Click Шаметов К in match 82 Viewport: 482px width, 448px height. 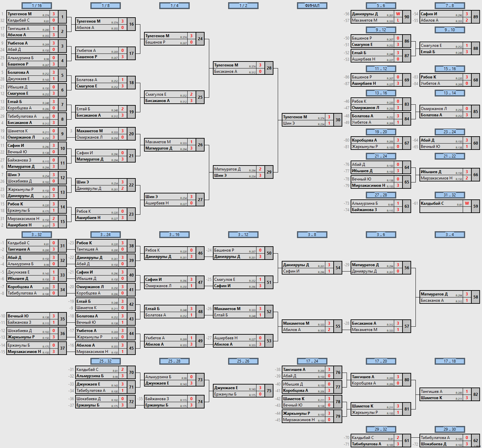click(x=431, y=398)
